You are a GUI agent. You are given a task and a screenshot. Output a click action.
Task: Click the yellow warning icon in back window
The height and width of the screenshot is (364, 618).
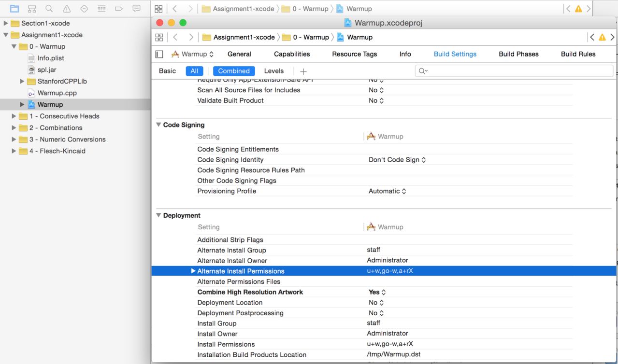pos(578,9)
